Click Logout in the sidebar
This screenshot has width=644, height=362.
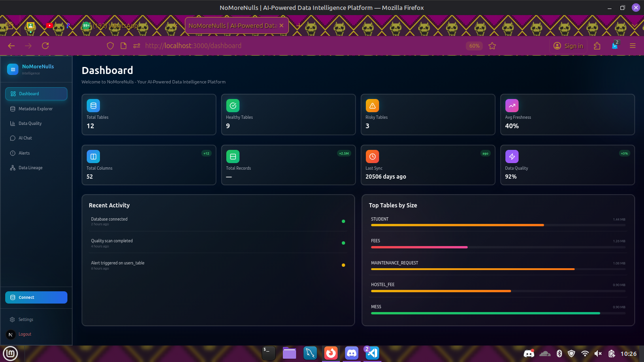pos(25,334)
